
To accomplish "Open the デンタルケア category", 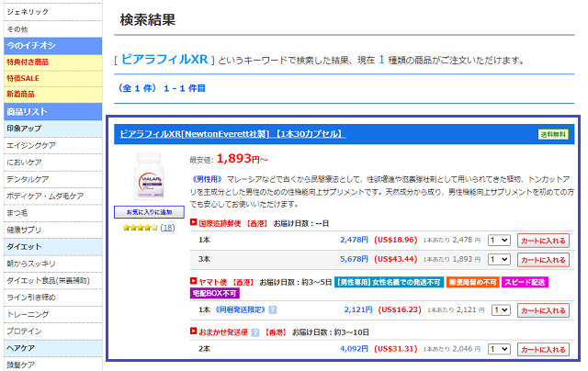I will (53, 179).
